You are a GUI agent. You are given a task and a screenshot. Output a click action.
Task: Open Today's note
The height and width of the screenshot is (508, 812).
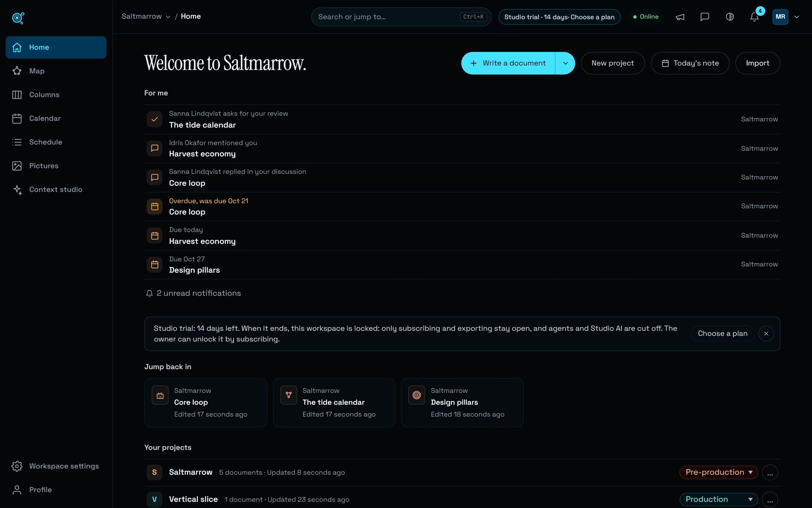pyautogui.click(x=690, y=63)
